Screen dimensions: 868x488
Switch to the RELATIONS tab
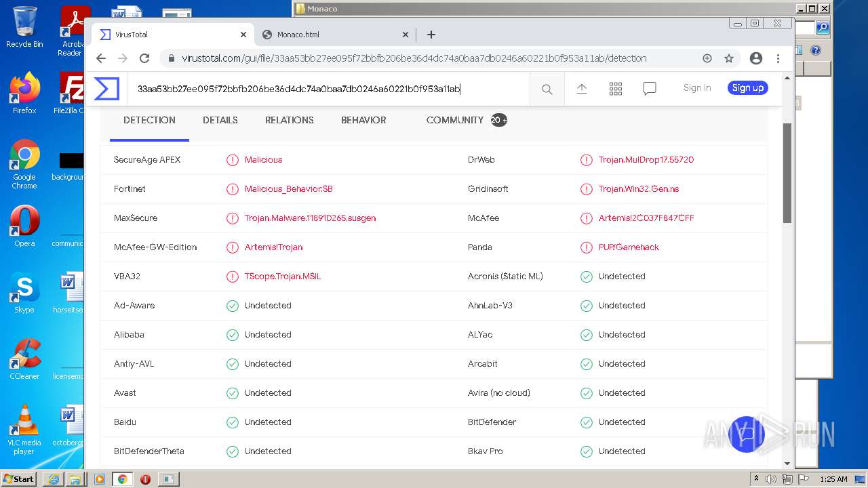coord(290,120)
